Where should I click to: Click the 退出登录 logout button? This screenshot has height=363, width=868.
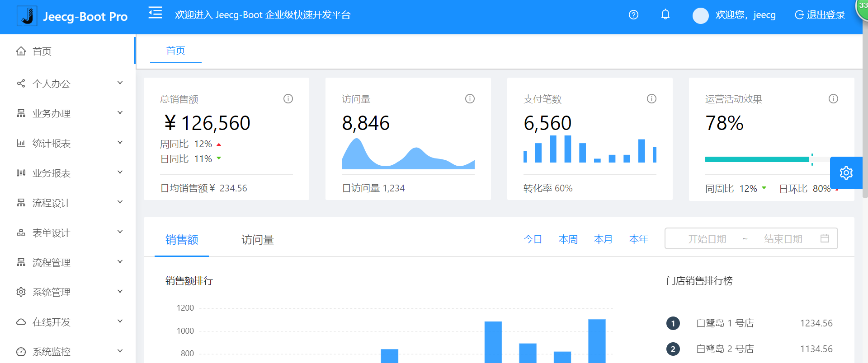click(x=820, y=15)
